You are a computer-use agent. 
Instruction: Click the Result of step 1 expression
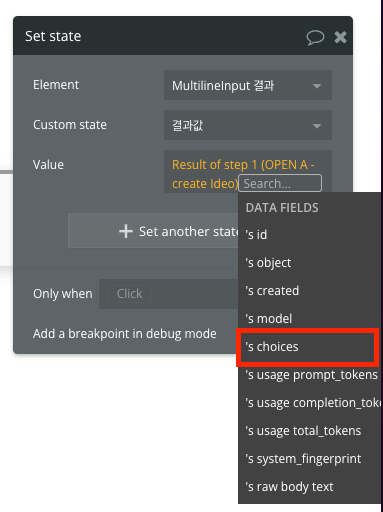pos(243,174)
